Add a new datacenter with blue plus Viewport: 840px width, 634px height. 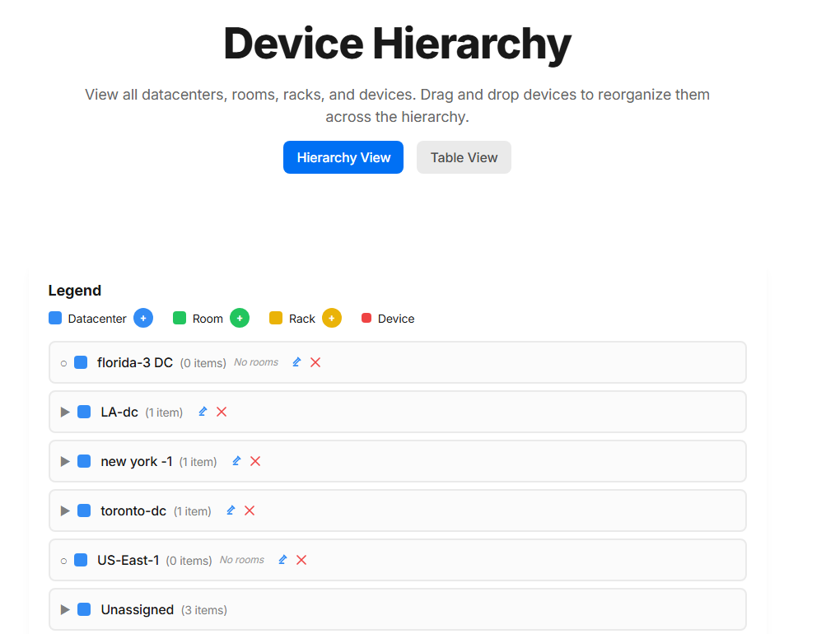point(143,318)
